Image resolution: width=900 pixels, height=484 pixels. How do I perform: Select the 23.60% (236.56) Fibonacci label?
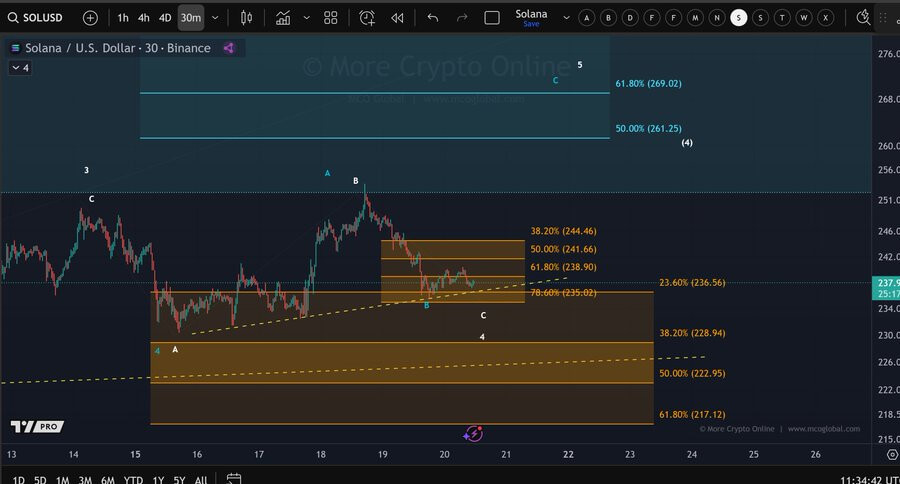(x=692, y=282)
